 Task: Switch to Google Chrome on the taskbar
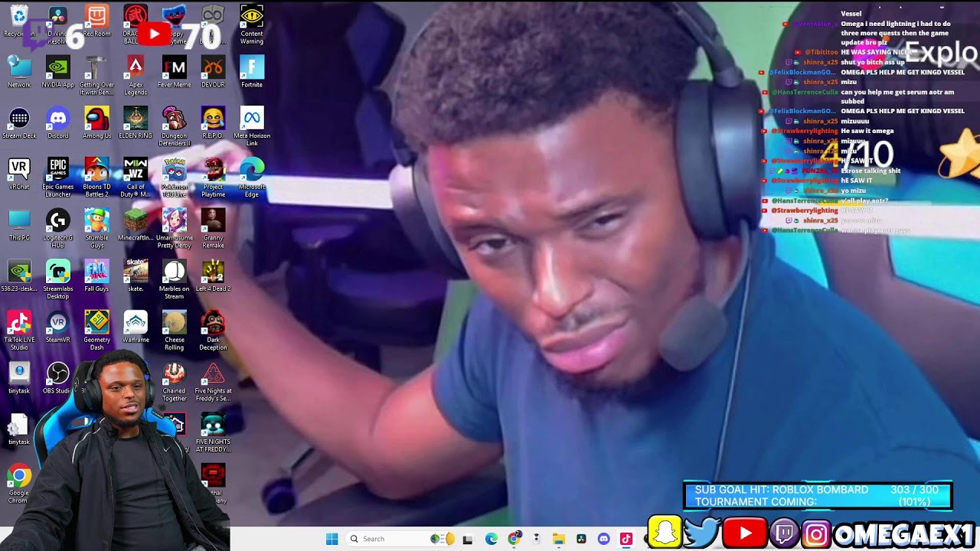(x=514, y=539)
